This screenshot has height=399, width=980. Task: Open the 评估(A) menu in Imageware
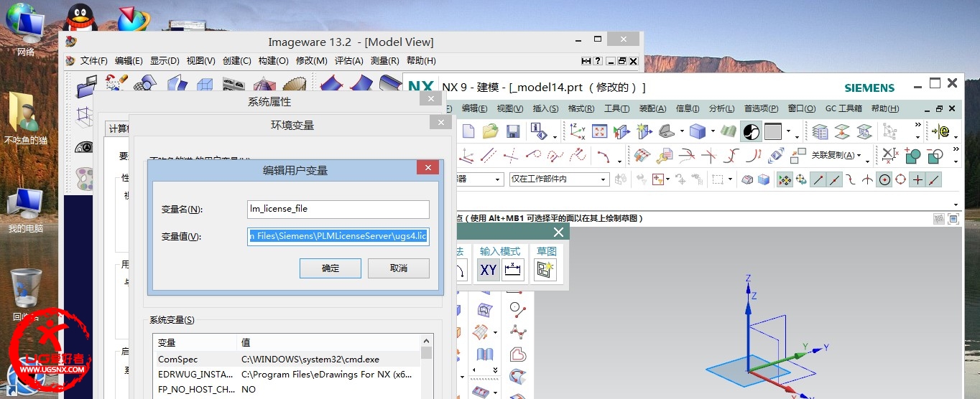(x=349, y=61)
